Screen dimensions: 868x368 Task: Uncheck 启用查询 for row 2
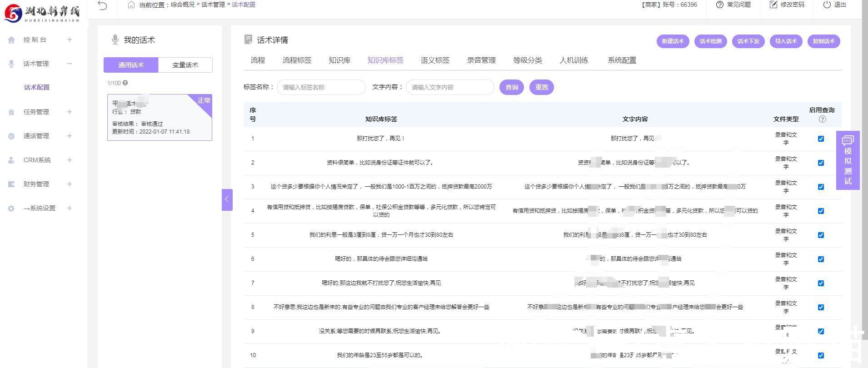tap(821, 163)
